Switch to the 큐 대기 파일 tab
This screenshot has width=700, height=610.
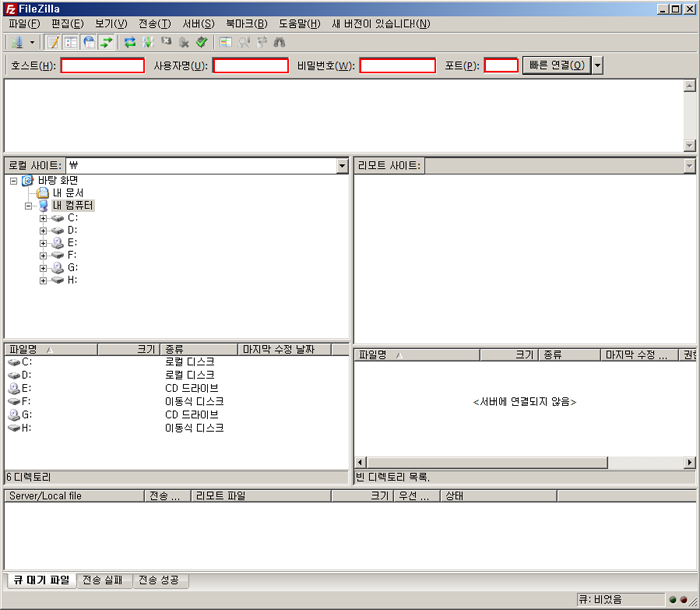tap(41, 580)
